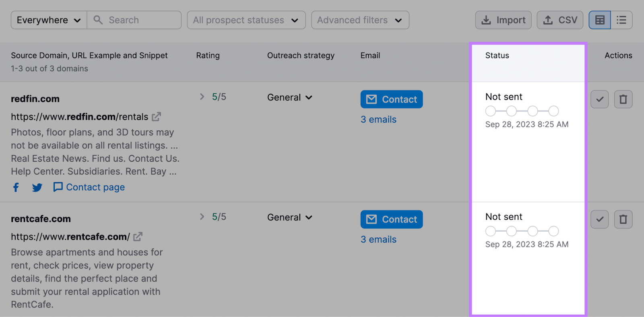Change the General outreach strategy for rentcafe.com
The height and width of the screenshot is (317, 644).
(289, 217)
